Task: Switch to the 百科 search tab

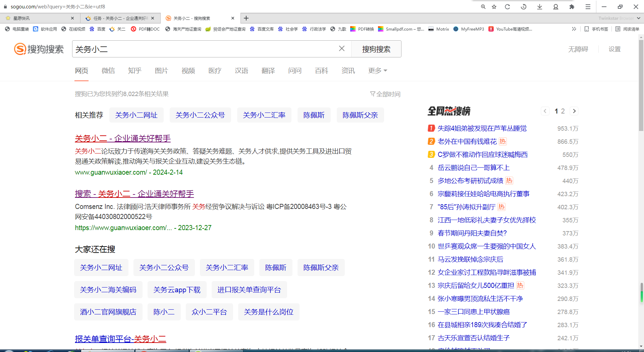Action: [321, 71]
